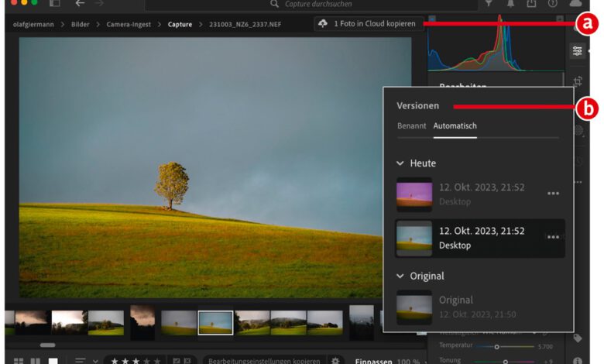
Task: Switch to Automatisch tab in Versionen
Action: point(455,126)
